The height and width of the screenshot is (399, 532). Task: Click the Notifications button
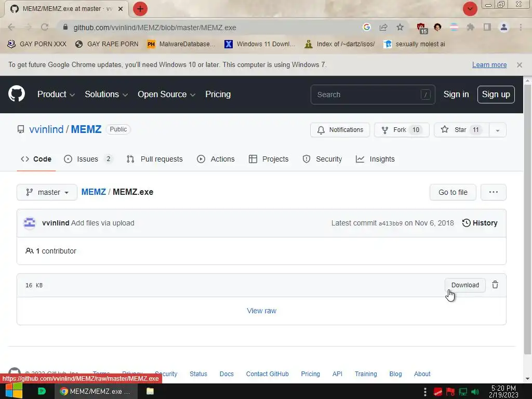(x=340, y=130)
